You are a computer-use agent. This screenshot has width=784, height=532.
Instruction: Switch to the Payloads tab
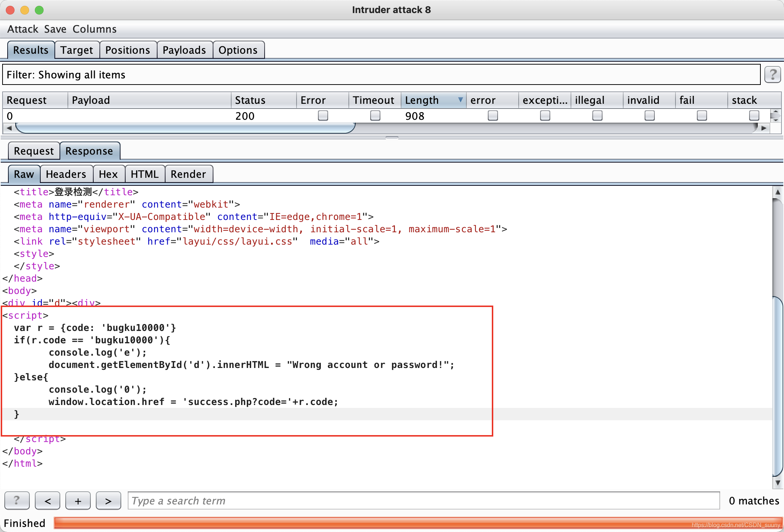pyautogui.click(x=184, y=50)
